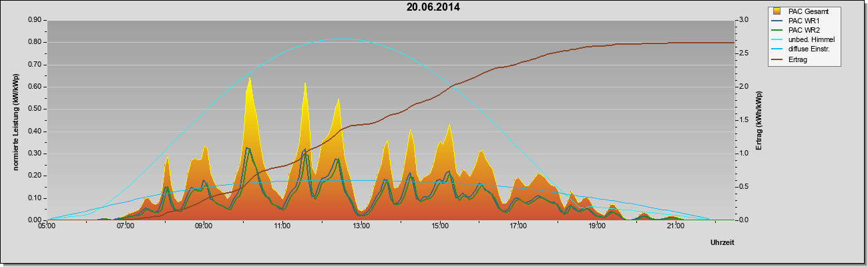Click the 21:00 time axis tick

(676, 226)
